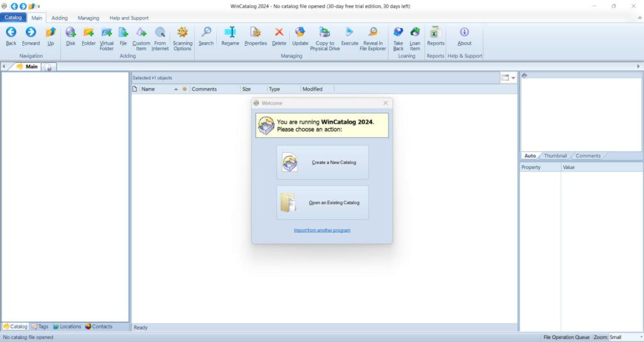Switch to Tags panel at bottom left
The image size is (644, 342).
40,326
